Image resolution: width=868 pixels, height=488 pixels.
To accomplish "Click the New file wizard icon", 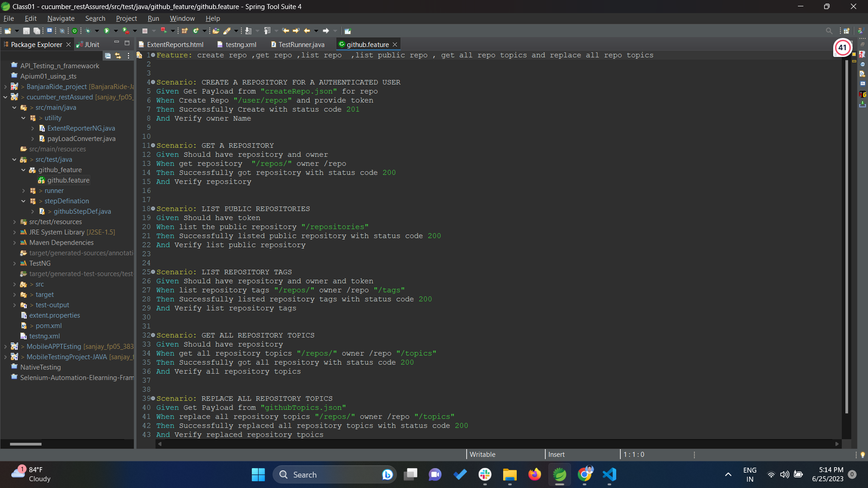I will (x=8, y=31).
